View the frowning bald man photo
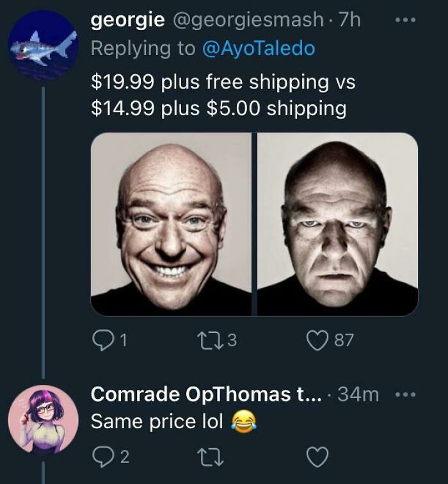 (337, 224)
